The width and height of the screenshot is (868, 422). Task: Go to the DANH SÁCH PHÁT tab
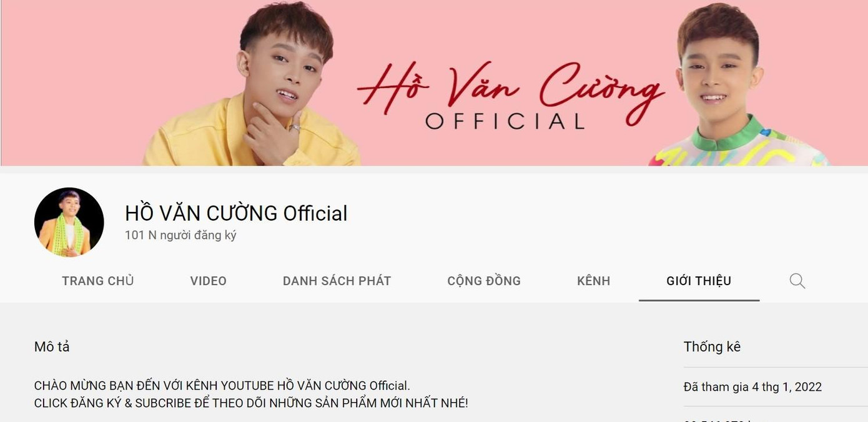coord(337,281)
